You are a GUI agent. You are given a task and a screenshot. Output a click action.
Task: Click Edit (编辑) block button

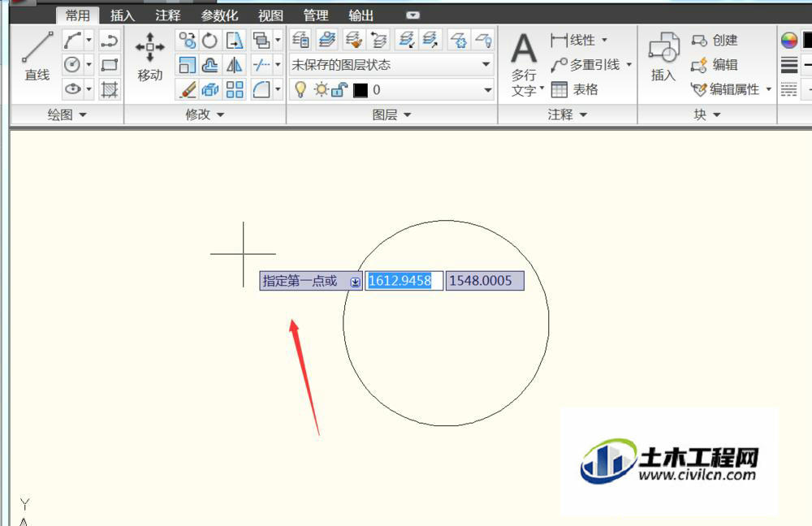[714, 65]
